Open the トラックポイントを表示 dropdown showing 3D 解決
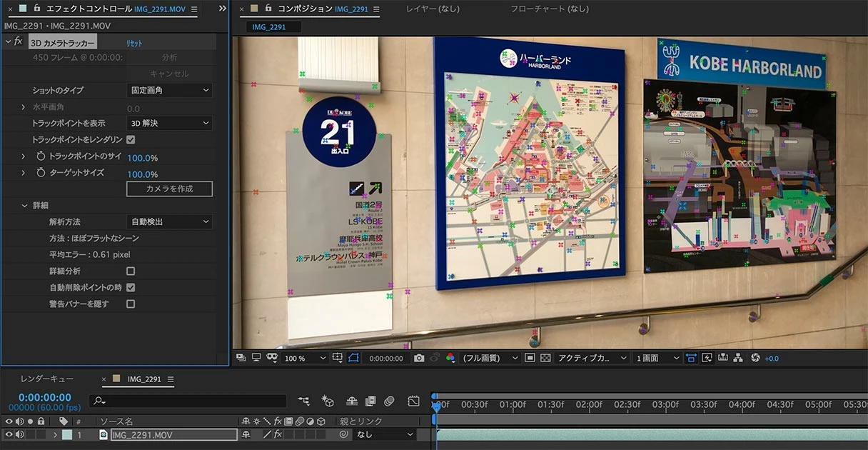 pyautogui.click(x=170, y=124)
